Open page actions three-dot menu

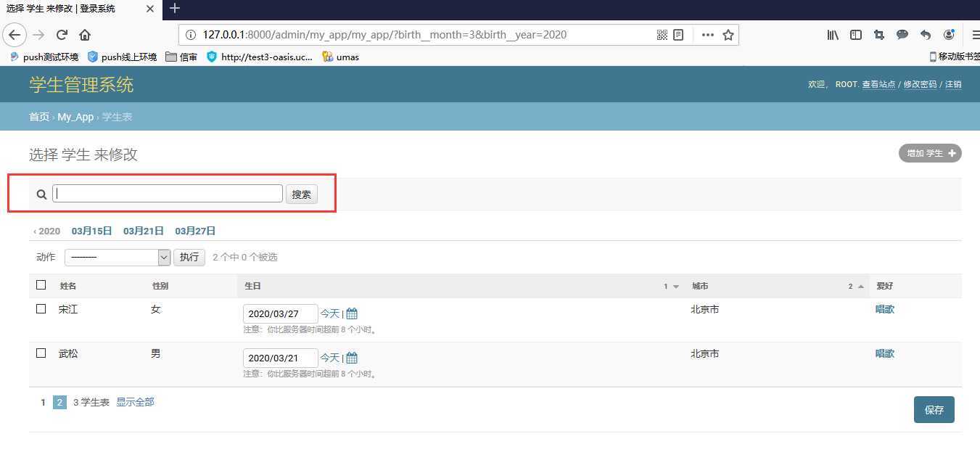pyautogui.click(x=707, y=35)
